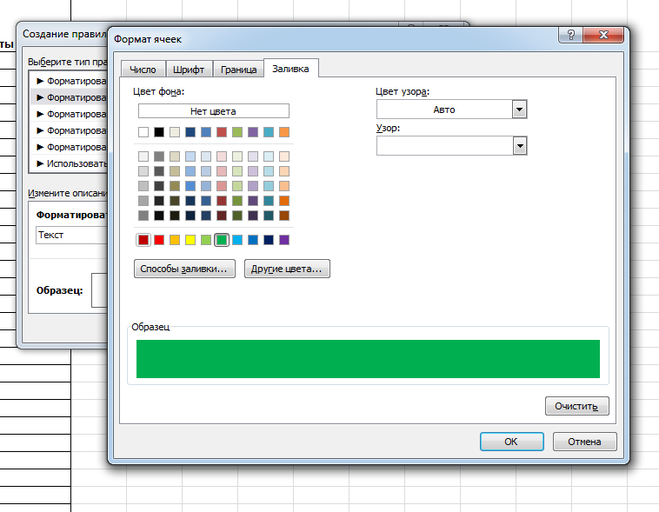Click the Нет цвета button

214,111
